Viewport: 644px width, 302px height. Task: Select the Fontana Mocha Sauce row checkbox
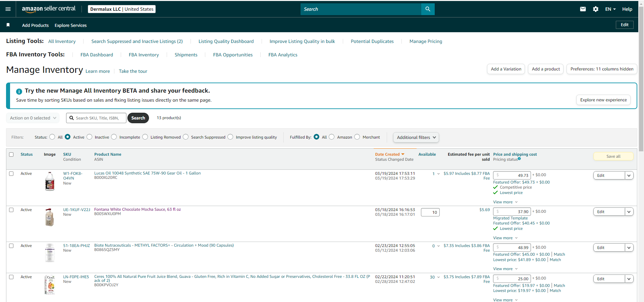(x=11, y=210)
